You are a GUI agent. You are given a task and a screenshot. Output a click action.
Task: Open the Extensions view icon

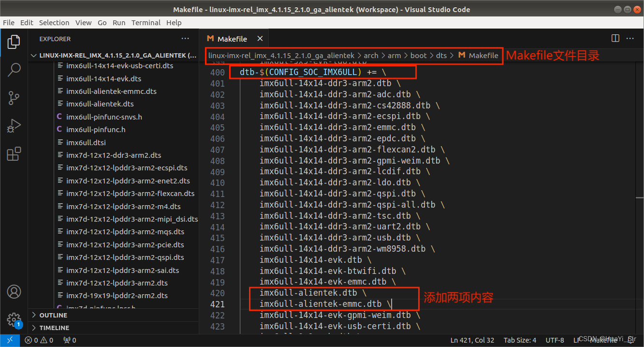[x=14, y=153]
